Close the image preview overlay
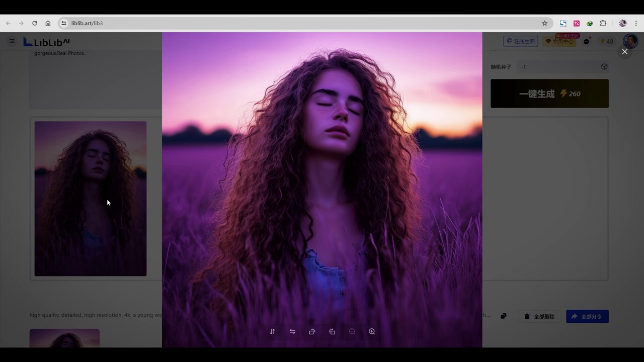 (x=625, y=52)
